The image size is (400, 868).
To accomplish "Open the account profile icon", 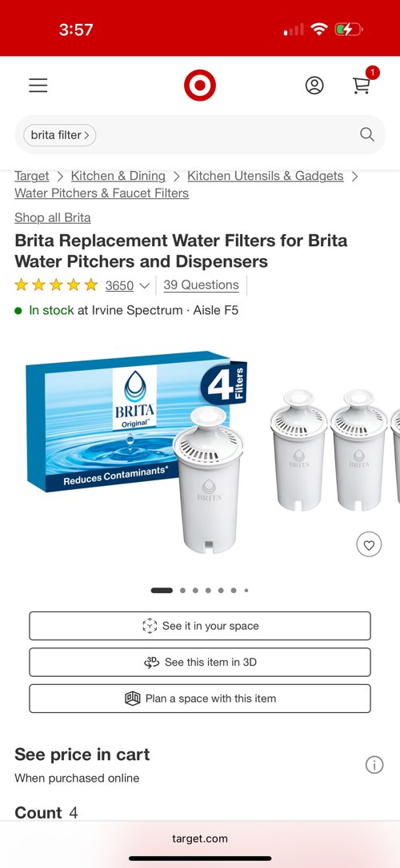I will coord(314,86).
